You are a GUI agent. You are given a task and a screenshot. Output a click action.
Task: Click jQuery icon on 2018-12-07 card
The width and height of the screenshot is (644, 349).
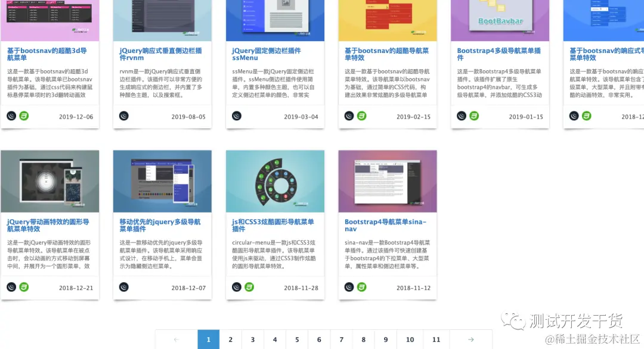(x=124, y=287)
